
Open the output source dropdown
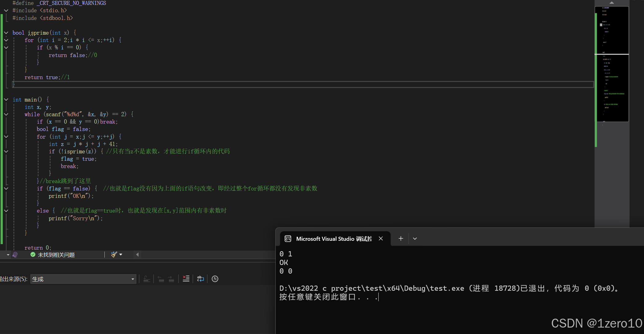pos(133,279)
